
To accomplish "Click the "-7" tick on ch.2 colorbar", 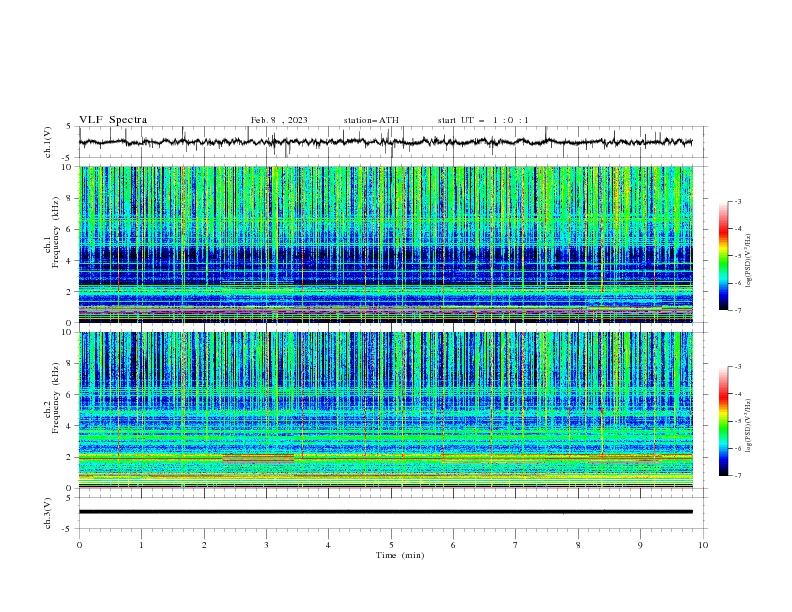I will (737, 475).
